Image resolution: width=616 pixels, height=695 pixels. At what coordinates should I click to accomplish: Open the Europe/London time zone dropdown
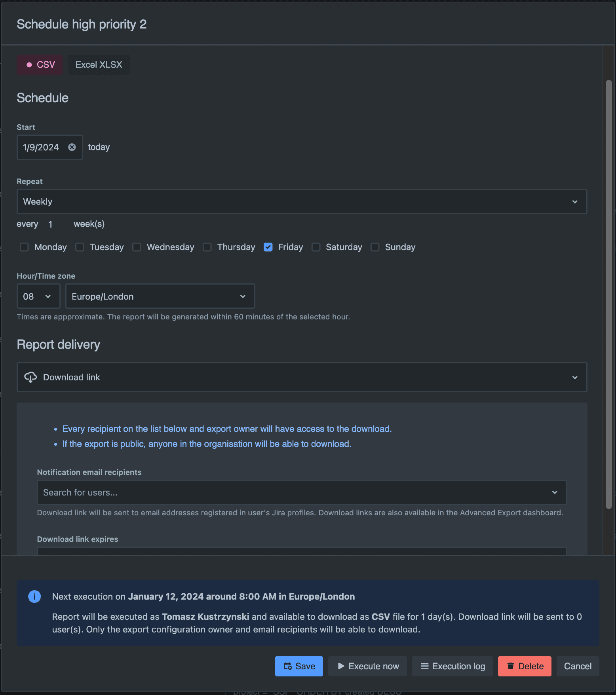pos(160,296)
